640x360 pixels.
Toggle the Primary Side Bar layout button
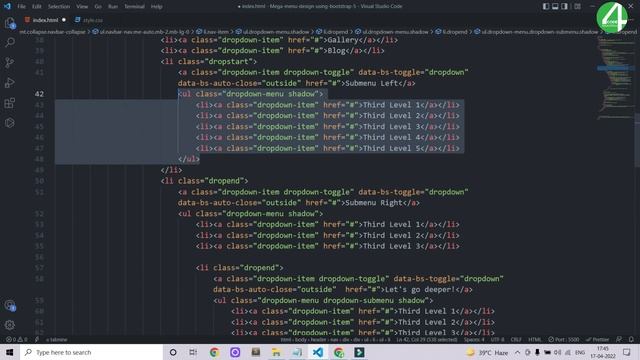point(546,6)
